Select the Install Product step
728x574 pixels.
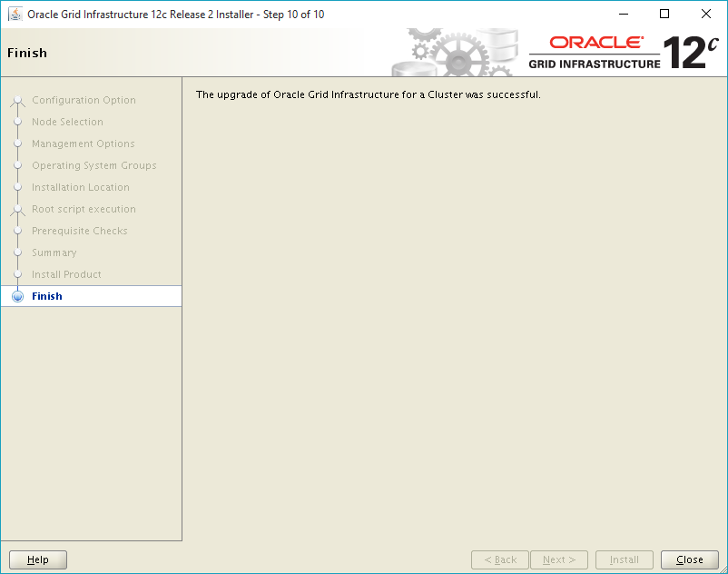(67, 274)
